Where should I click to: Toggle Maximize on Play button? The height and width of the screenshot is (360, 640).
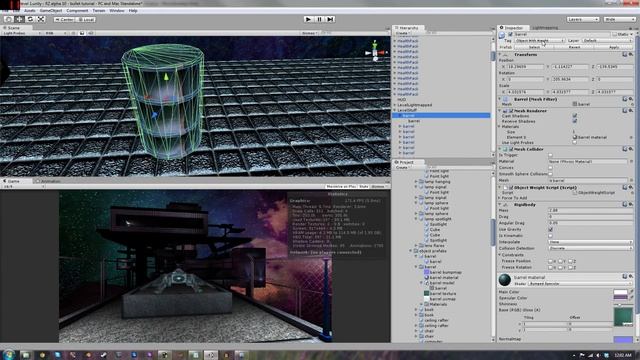(341, 187)
